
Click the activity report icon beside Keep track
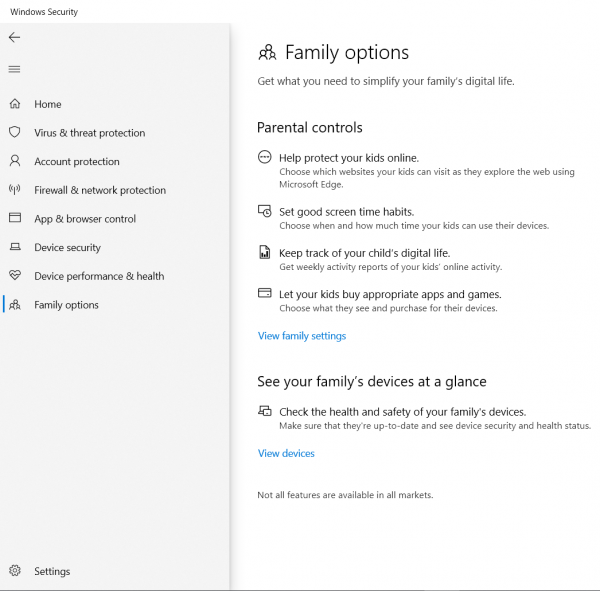coord(264,252)
